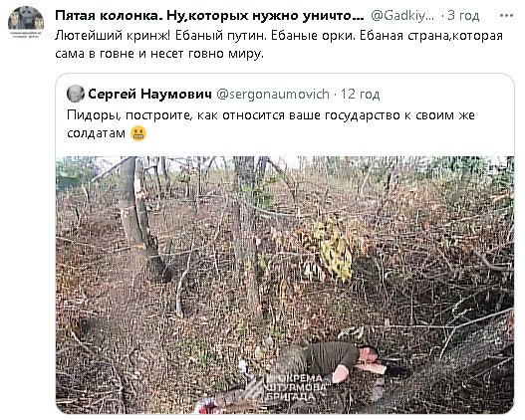The image size is (525, 420).
Task: Click the quoted tweet text ending 'солдатам'
Action: click(x=271, y=124)
